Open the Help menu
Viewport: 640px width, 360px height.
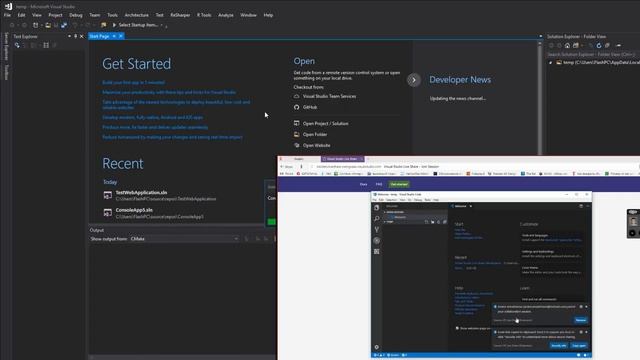(268, 15)
